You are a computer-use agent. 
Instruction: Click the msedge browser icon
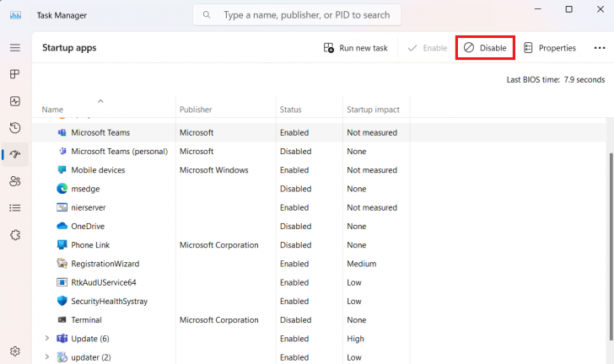62,189
